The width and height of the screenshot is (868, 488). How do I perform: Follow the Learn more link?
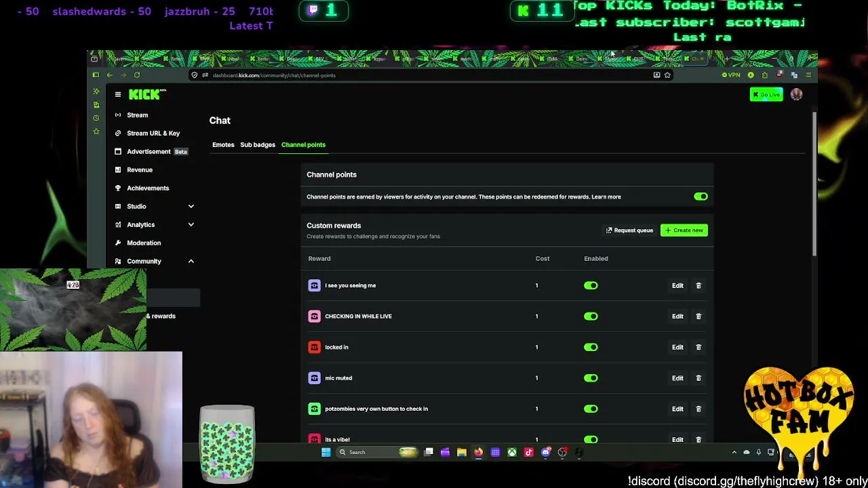point(606,197)
